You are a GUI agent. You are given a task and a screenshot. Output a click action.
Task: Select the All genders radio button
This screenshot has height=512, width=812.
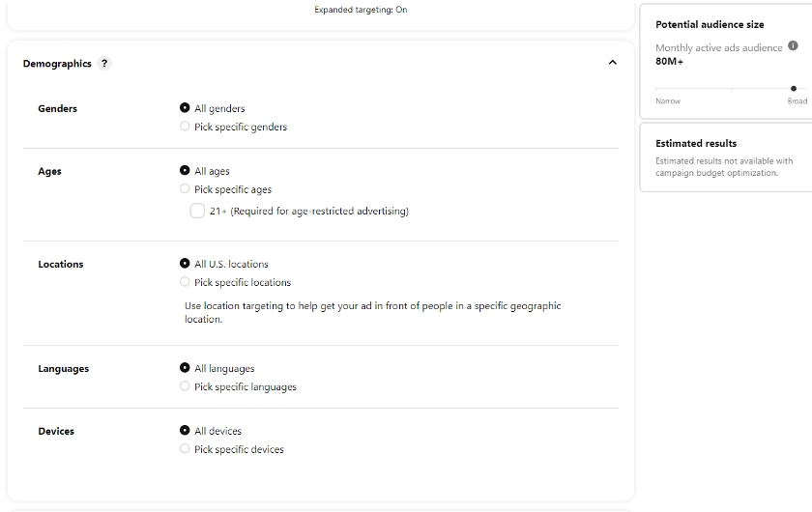[x=185, y=107]
